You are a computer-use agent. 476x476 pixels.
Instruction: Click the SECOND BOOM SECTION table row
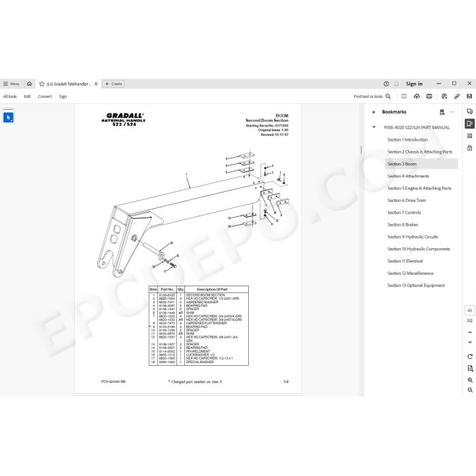point(199,295)
